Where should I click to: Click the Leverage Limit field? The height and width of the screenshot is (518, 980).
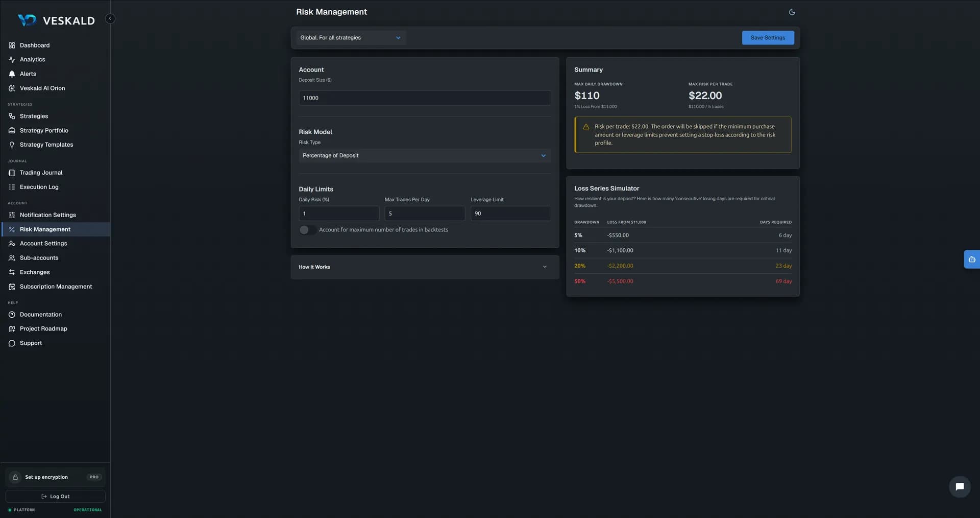pyautogui.click(x=510, y=214)
